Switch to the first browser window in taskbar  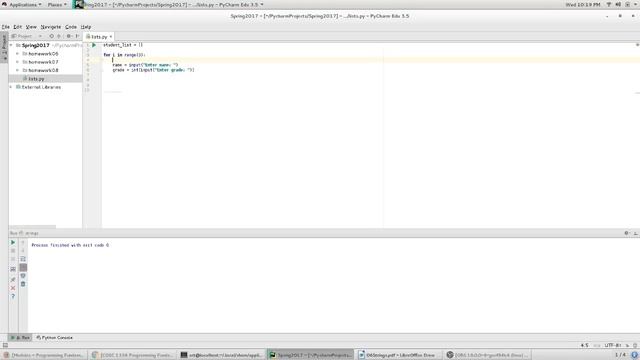pyautogui.click(x=44, y=355)
